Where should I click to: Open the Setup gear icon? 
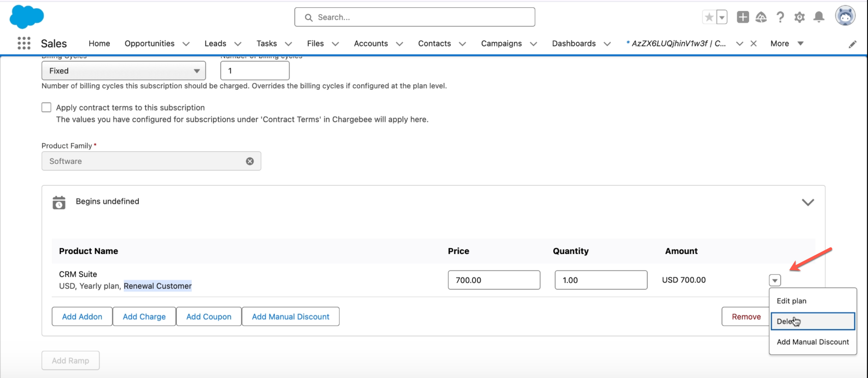click(799, 17)
